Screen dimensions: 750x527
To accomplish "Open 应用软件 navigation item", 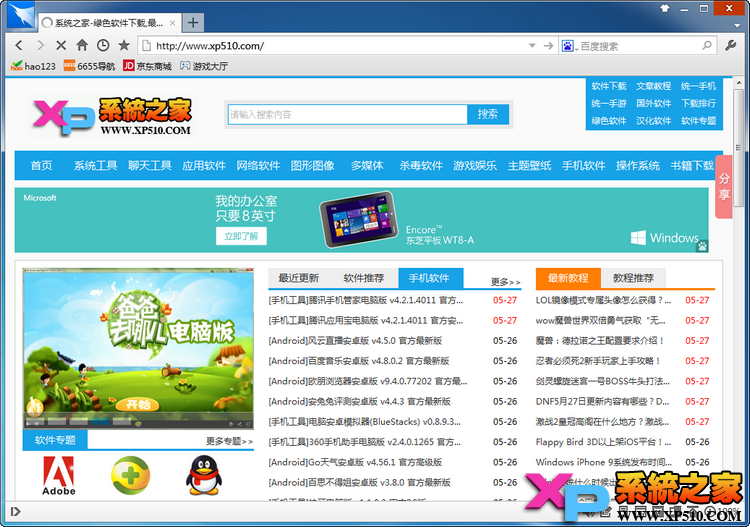I will [204, 165].
